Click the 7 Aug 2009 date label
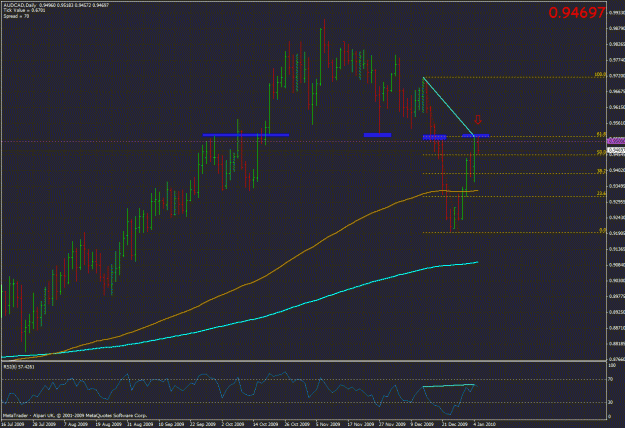 click(x=76, y=424)
